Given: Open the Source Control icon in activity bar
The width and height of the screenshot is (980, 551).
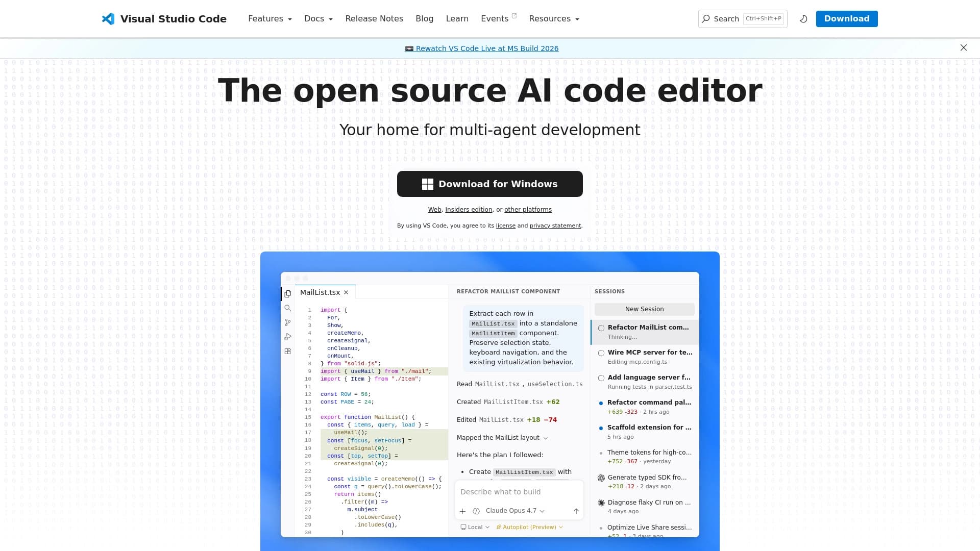Looking at the screenshot, I should [x=288, y=322].
